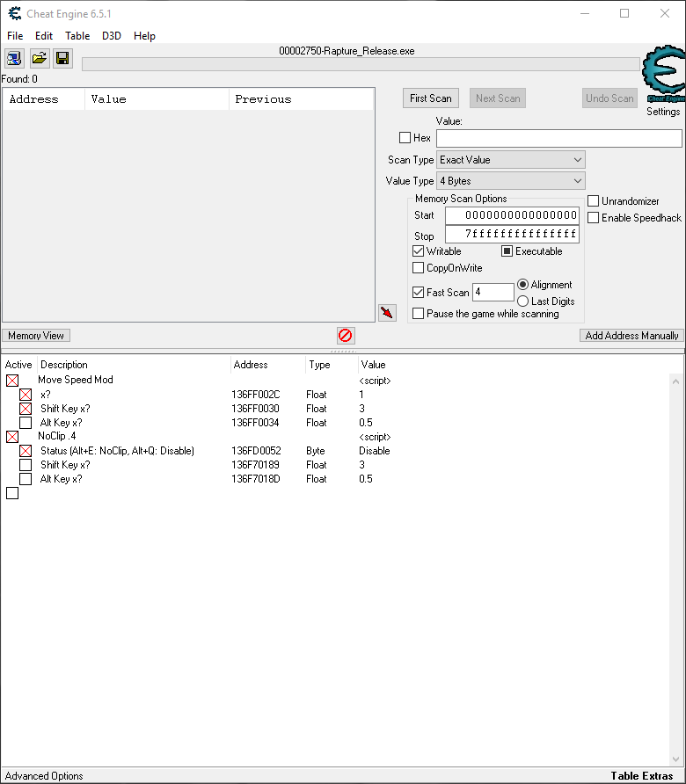Select the Last Digits radio button
The width and height of the screenshot is (686, 784).
pos(523,301)
